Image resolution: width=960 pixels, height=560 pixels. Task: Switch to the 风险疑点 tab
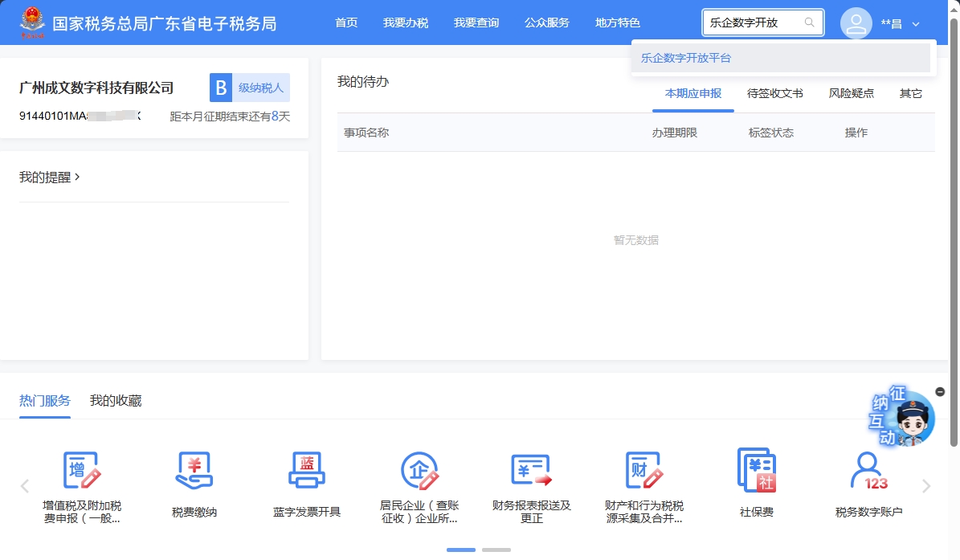coord(851,93)
